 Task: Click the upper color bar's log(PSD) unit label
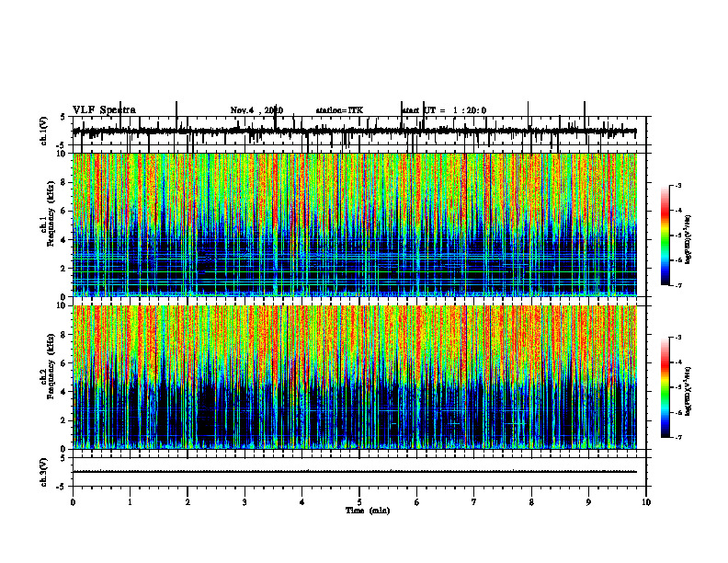(x=688, y=240)
